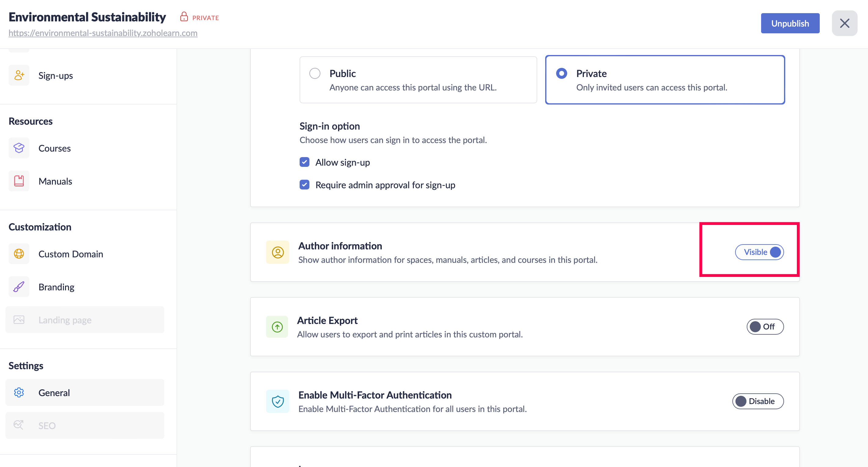Click the Courses graduation cap icon
The width and height of the screenshot is (868, 467).
tap(19, 148)
